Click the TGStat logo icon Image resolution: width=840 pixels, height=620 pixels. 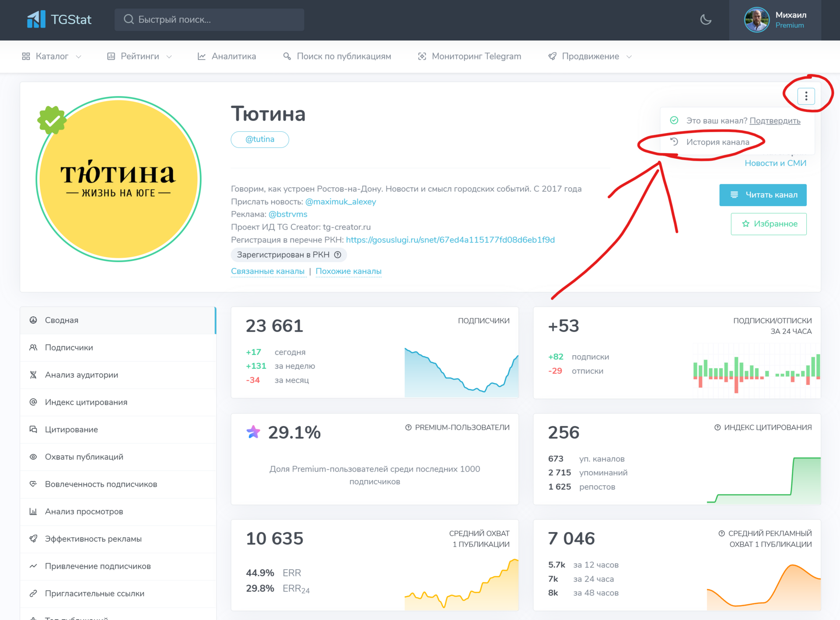click(x=36, y=19)
